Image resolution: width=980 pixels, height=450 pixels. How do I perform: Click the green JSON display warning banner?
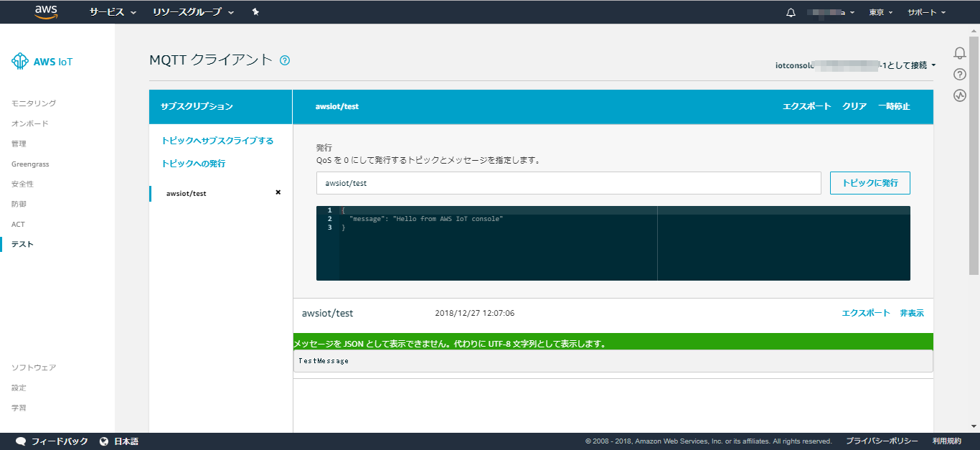click(x=613, y=343)
